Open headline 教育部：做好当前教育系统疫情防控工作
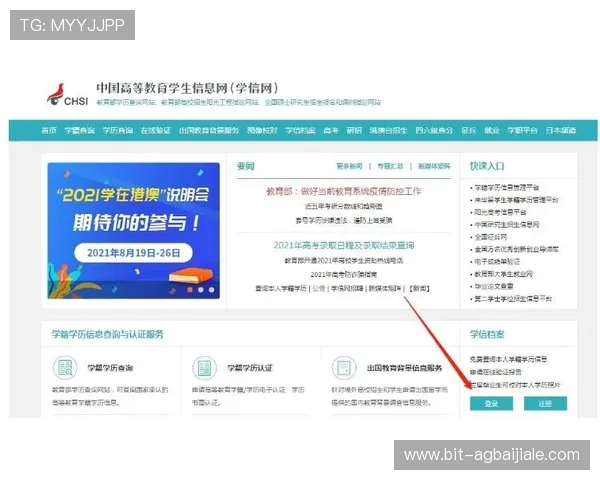This screenshot has height=480, width=600. [x=344, y=191]
